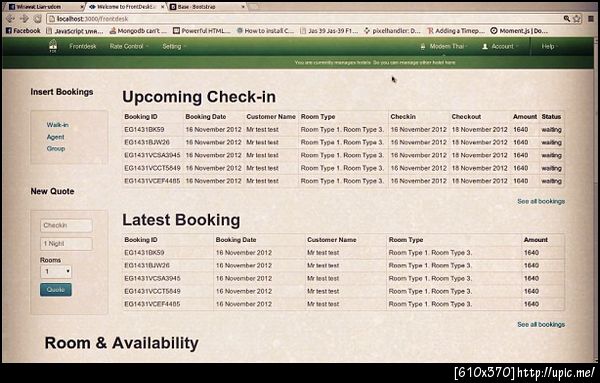Click the browser forward arrow
The image size is (600, 383).
pyautogui.click(x=24, y=18)
